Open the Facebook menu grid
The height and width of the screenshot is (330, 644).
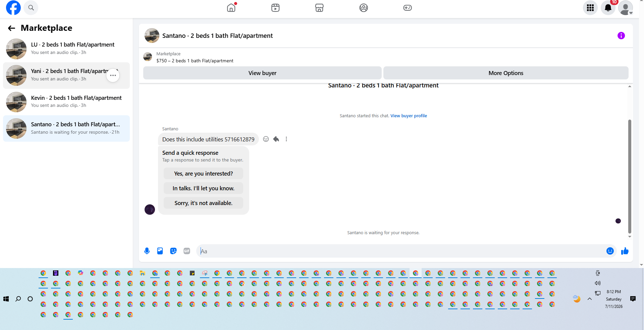coord(590,8)
